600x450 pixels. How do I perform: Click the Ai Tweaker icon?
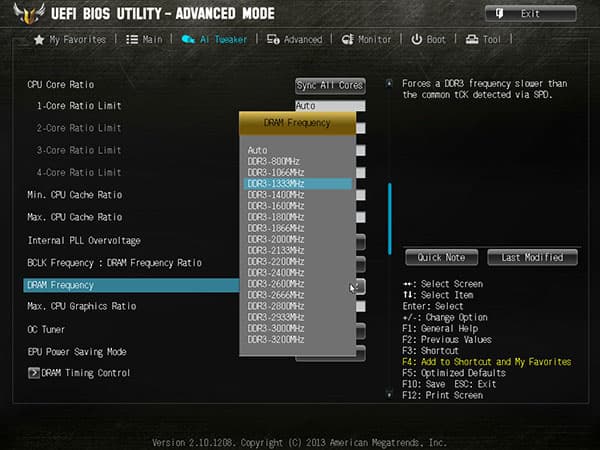188,39
